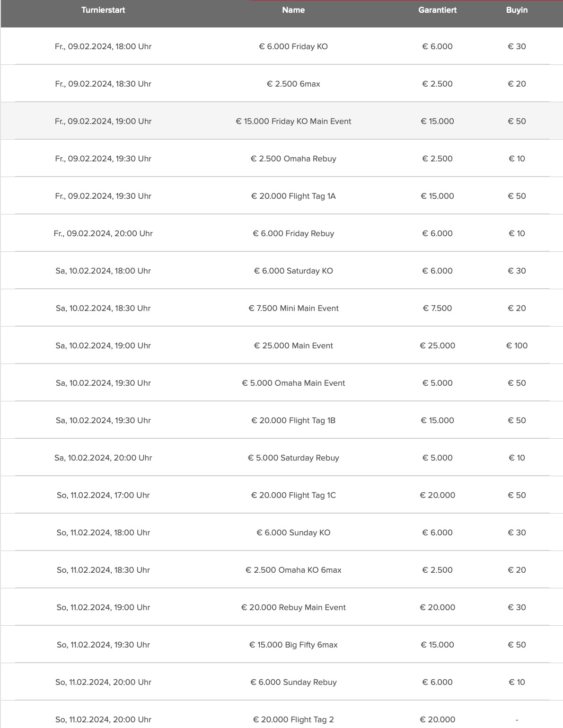Choose the € 2.500 Omaha Rebuy tournament
Viewport: 563px width, 728px height.
pos(293,159)
